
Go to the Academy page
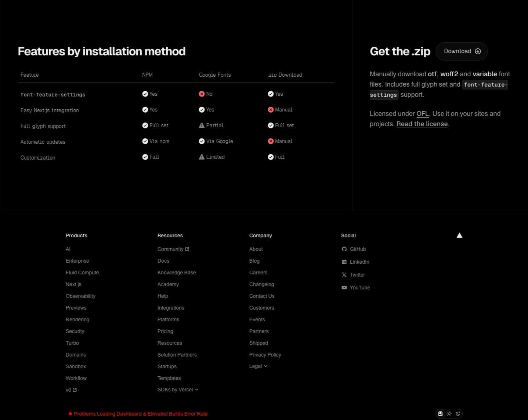tap(168, 284)
